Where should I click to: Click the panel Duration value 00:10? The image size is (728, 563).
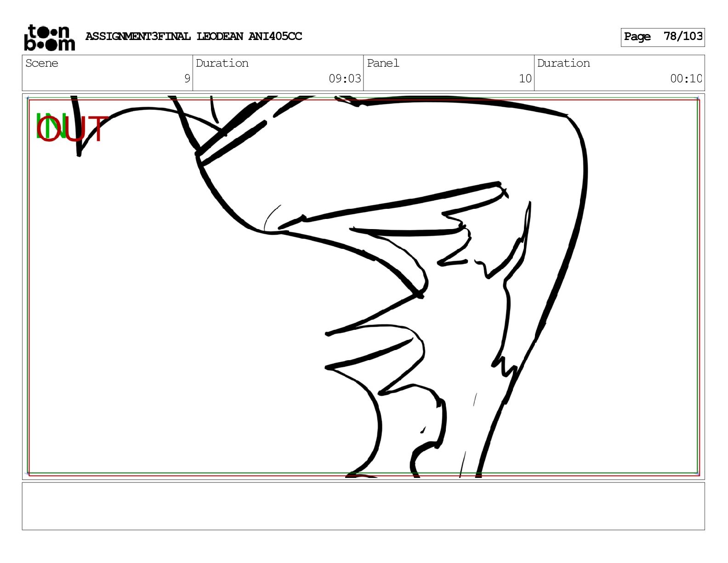(x=686, y=79)
